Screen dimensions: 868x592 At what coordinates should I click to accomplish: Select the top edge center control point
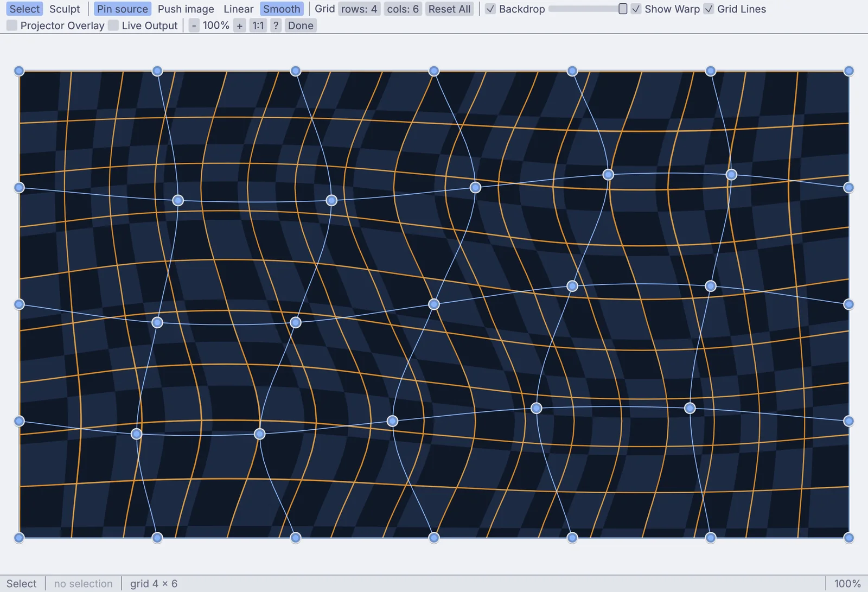pos(434,71)
